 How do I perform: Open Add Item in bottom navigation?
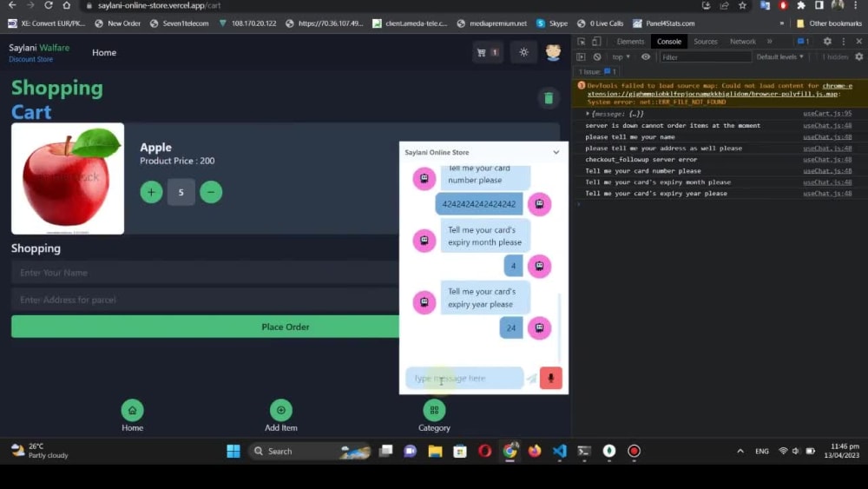pos(280,416)
